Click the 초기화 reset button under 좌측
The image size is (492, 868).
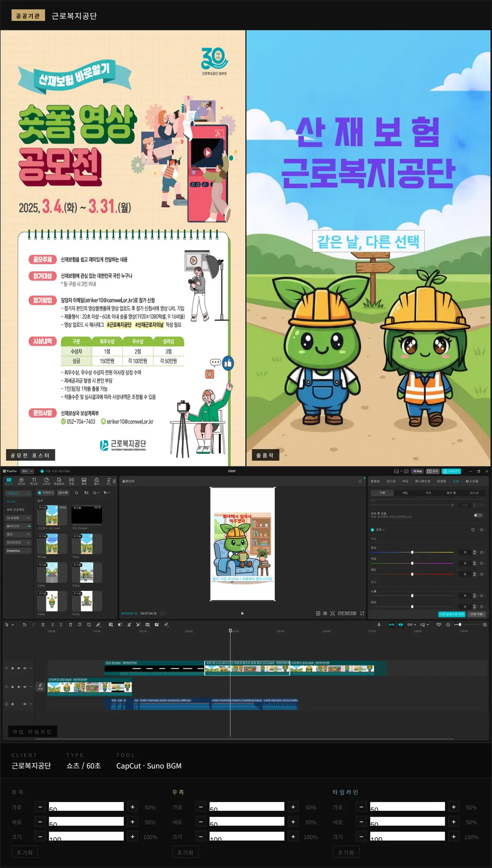coord(25,852)
